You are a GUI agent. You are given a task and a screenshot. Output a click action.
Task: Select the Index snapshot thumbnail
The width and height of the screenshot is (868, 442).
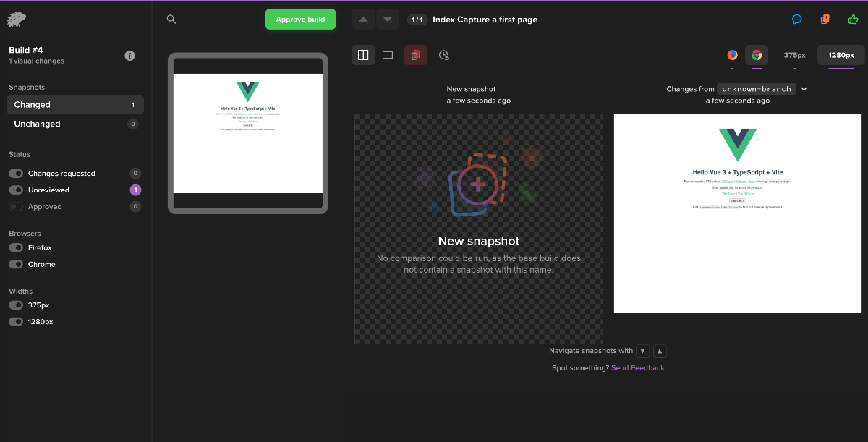pos(248,134)
